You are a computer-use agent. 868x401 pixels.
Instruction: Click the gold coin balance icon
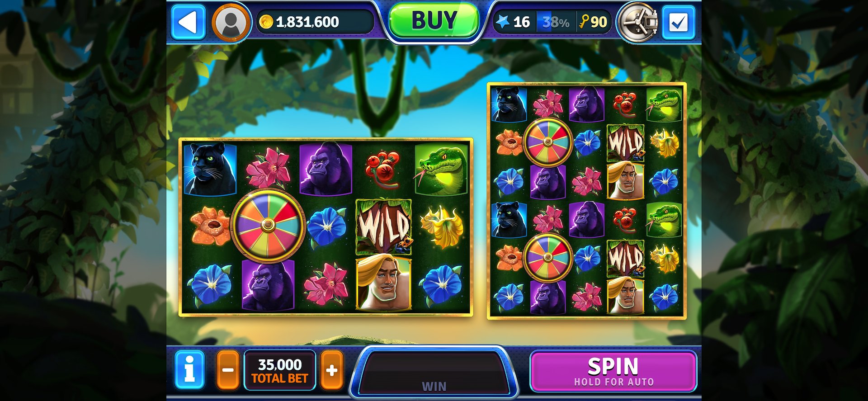[266, 22]
